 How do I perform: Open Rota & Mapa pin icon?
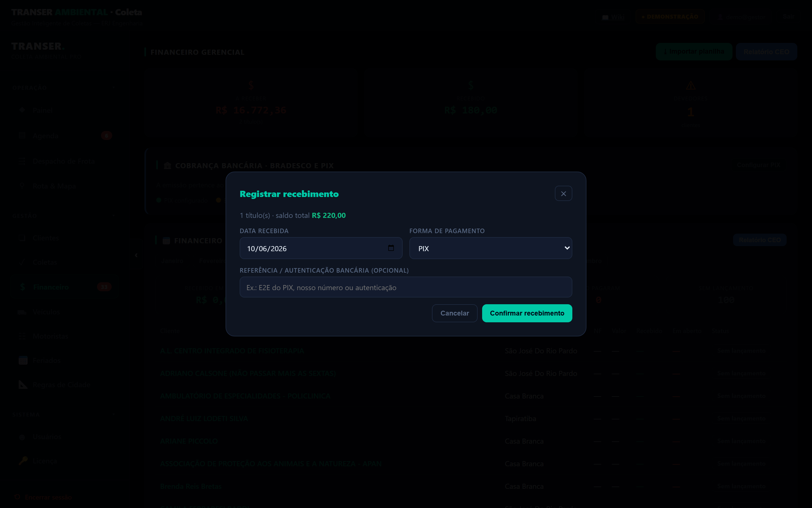pos(22,186)
